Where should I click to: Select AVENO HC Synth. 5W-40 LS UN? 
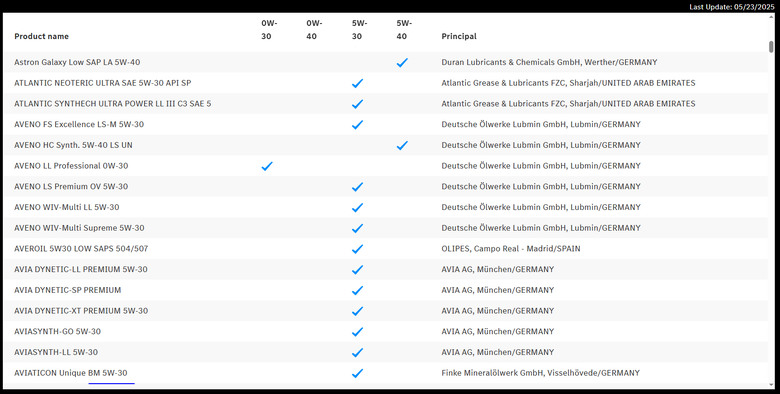(x=73, y=145)
